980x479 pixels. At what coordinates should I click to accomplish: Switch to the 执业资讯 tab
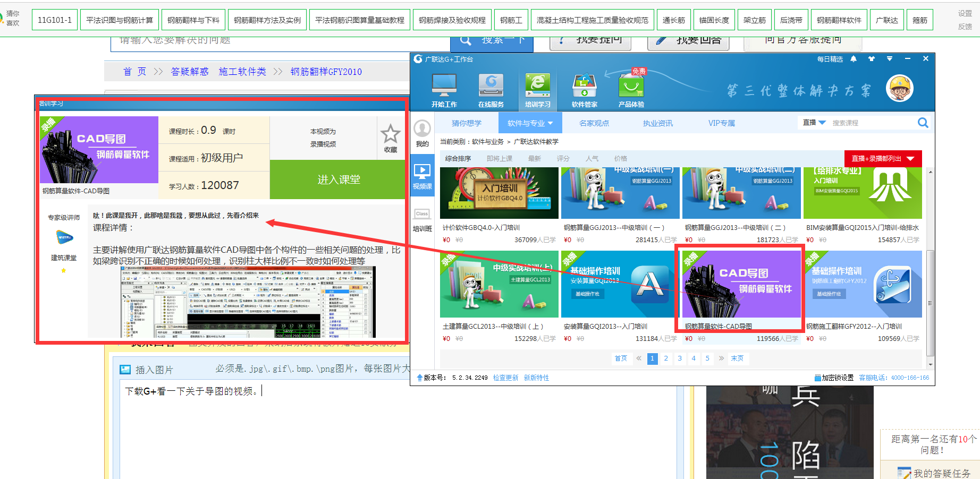(658, 123)
